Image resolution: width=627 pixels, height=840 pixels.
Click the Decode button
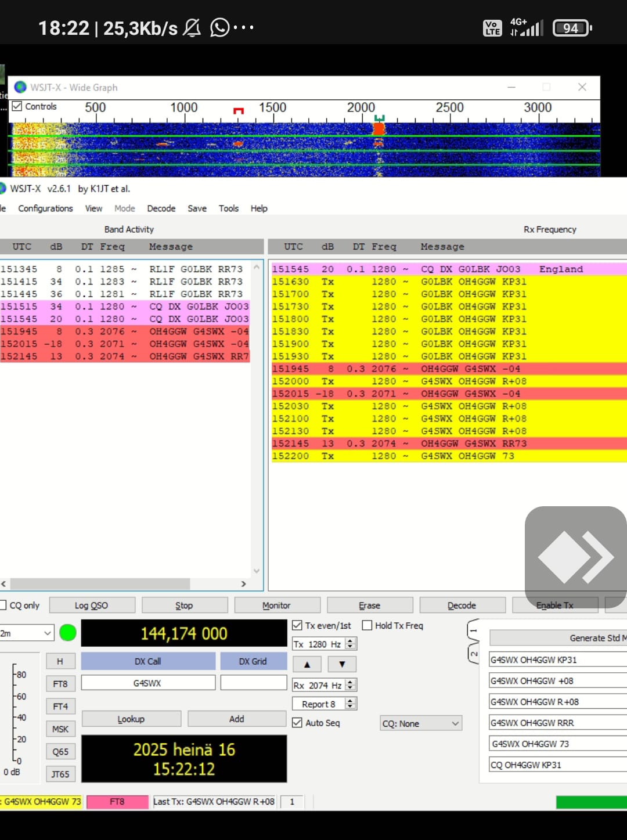click(462, 605)
